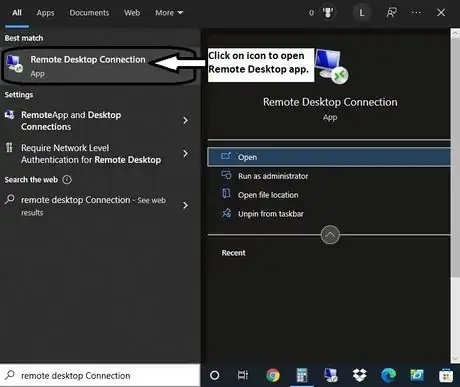Viewport: 460px width, 387px height.
Task: Click the Unpin from taskbar icon
Action: point(226,213)
